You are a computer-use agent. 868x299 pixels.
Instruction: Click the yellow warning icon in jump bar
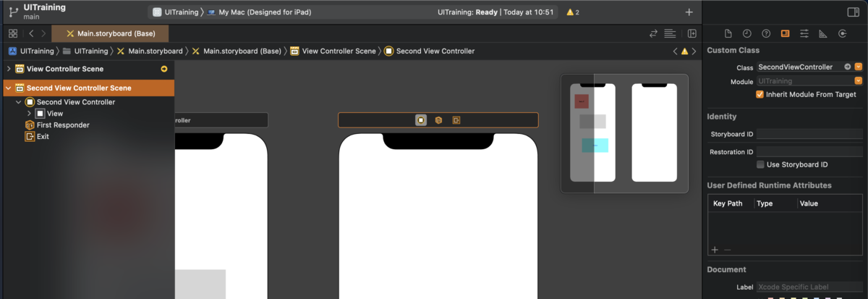(684, 51)
